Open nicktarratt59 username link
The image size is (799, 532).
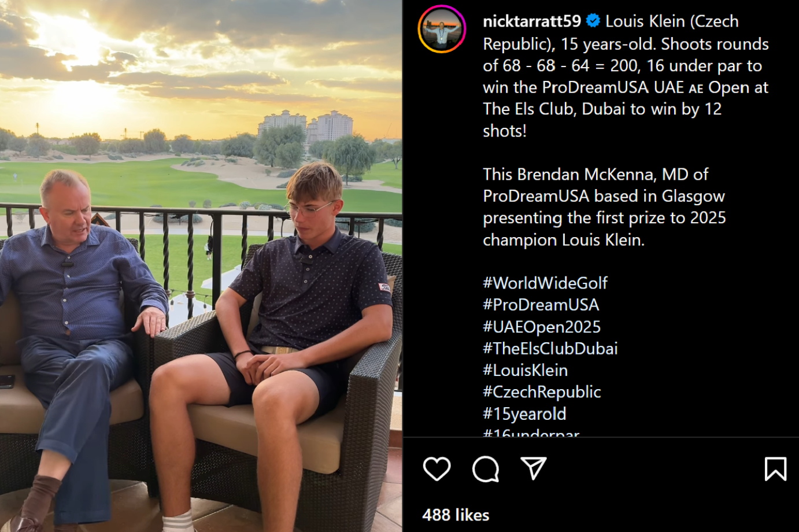532,21
